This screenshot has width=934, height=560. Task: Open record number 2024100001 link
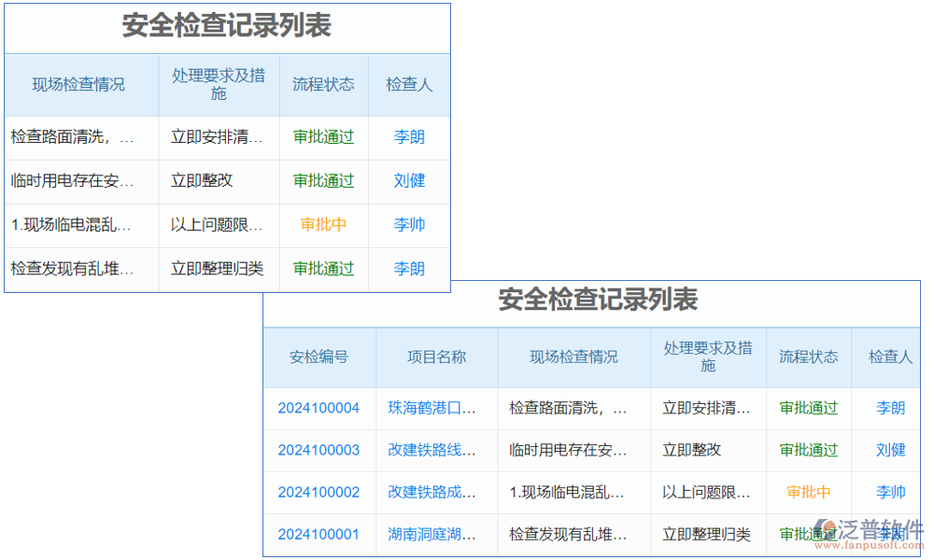(318, 534)
